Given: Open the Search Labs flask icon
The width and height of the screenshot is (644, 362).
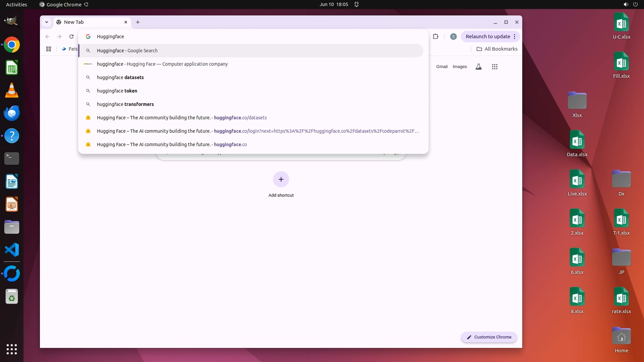Looking at the screenshot, I should tap(479, 67).
